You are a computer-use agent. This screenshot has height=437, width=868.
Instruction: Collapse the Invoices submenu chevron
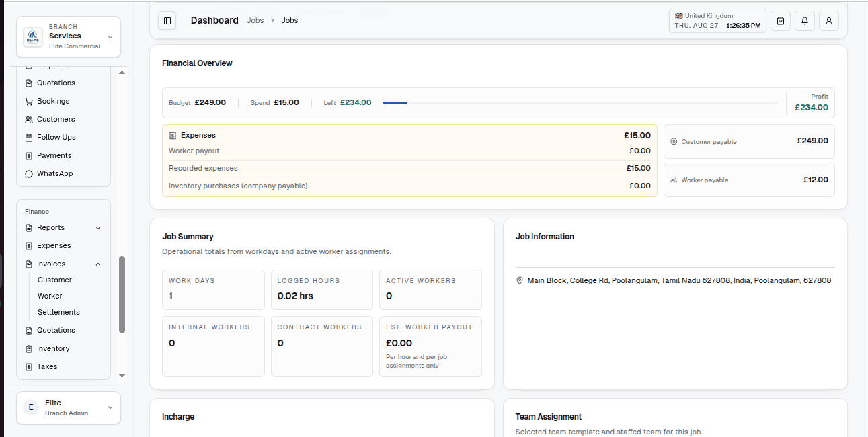(x=98, y=264)
